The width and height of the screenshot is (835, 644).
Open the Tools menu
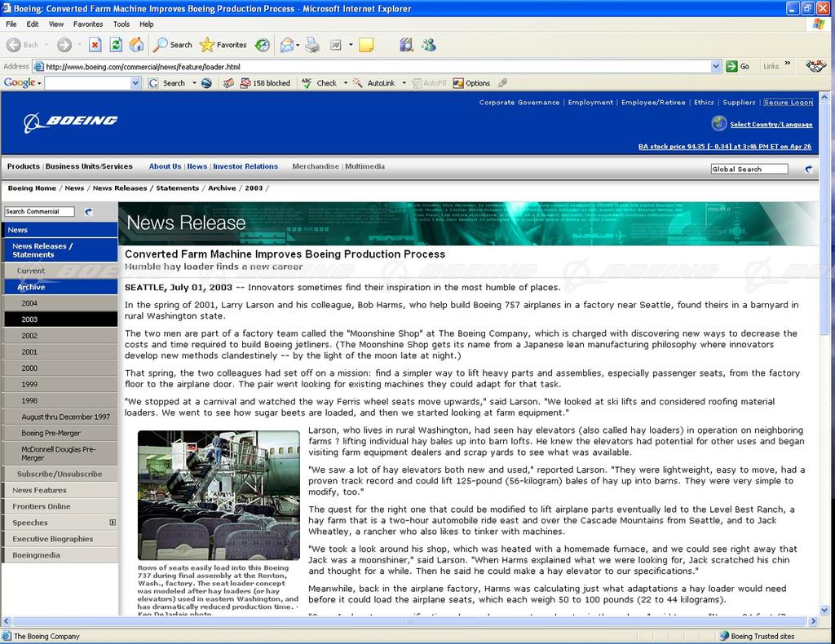click(x=121, y=24)
